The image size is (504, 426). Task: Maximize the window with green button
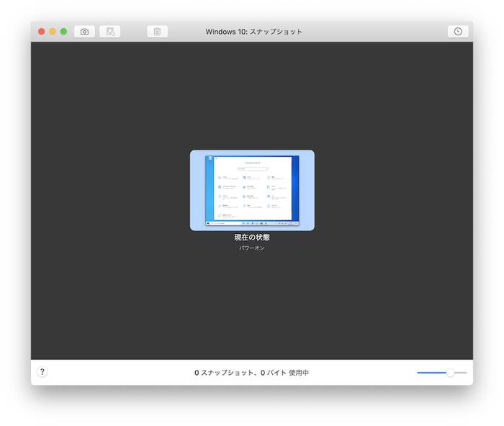pos(63,32)
